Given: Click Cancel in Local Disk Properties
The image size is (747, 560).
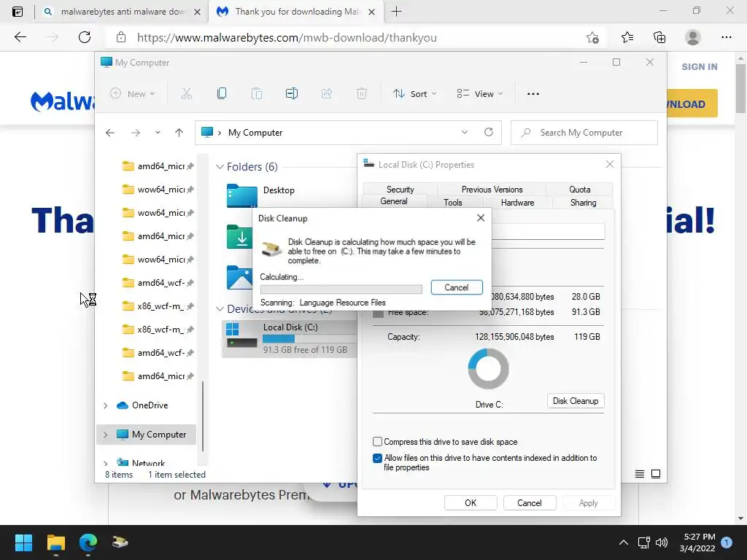Looking at the screenshot, I should coord(530,503).
